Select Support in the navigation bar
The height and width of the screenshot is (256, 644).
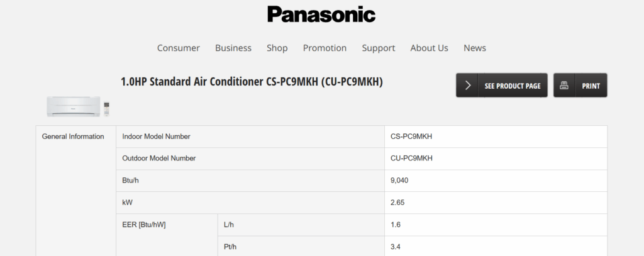[379, 48]
